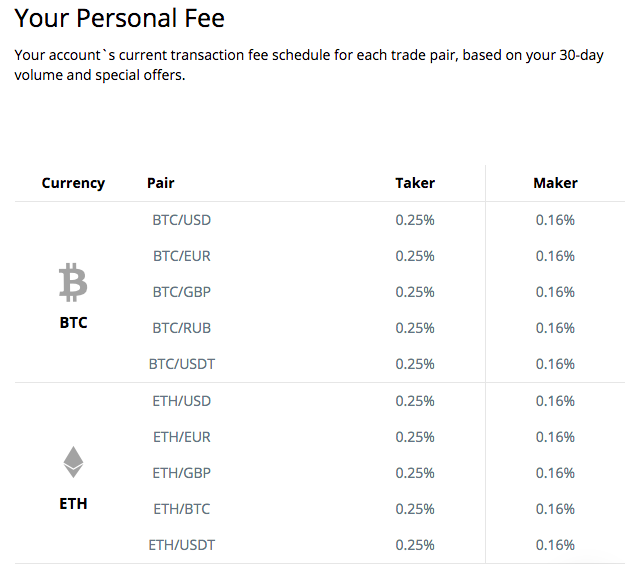The width and height of the screenshot is (628, 564).
Task: Click the ETH currency label
Action: click(x=73, y=504)
